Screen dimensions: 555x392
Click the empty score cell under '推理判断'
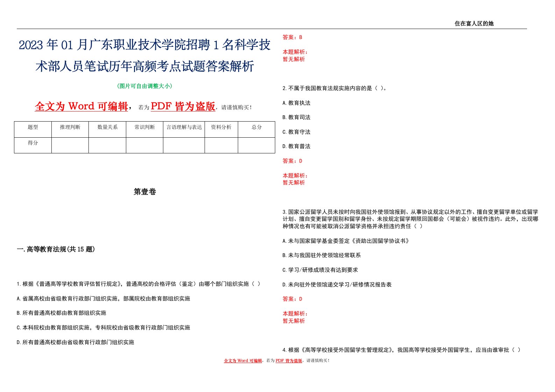[x=70, y=145]
